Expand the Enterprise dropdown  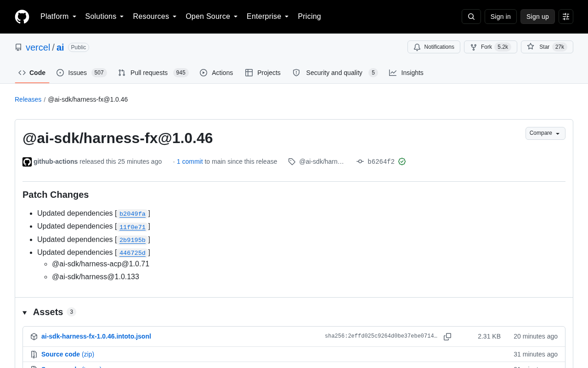268,17
